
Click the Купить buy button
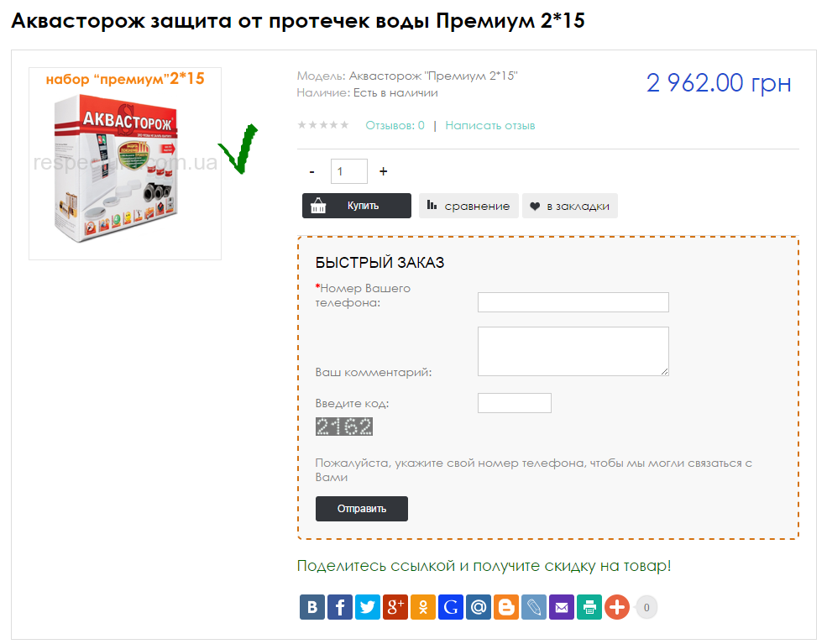(357, 206)
